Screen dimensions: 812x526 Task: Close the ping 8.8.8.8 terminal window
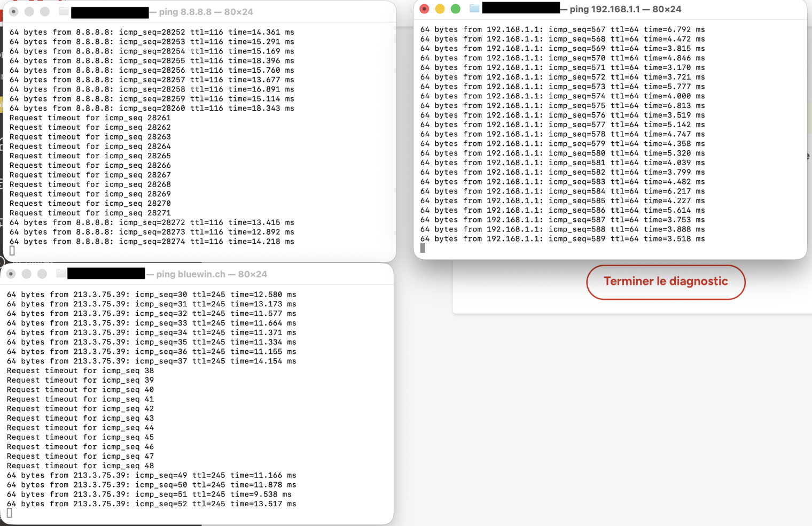[14, 11]
